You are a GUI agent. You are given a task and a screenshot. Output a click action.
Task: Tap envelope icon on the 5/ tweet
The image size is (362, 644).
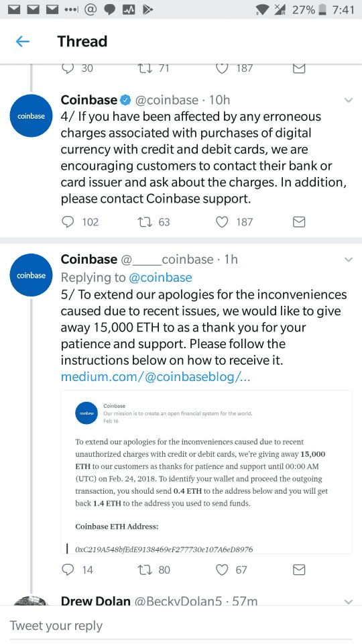pos(299,570)
